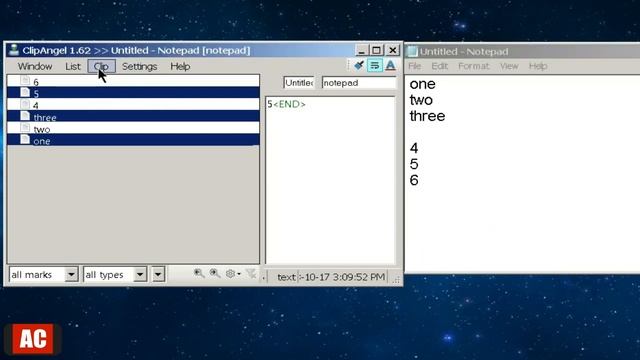Viewport: 640px width, 360px height.
Task: Open the gear options dropdown at bottom
Action: [233, 273]
